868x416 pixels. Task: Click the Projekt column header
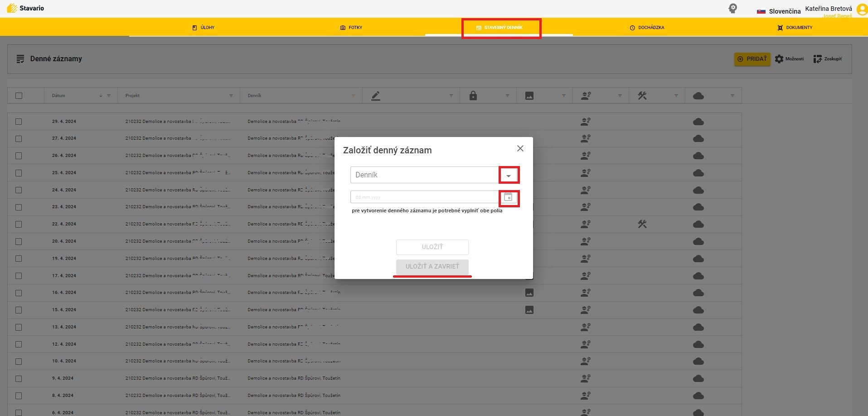click(x=132, y=96)
